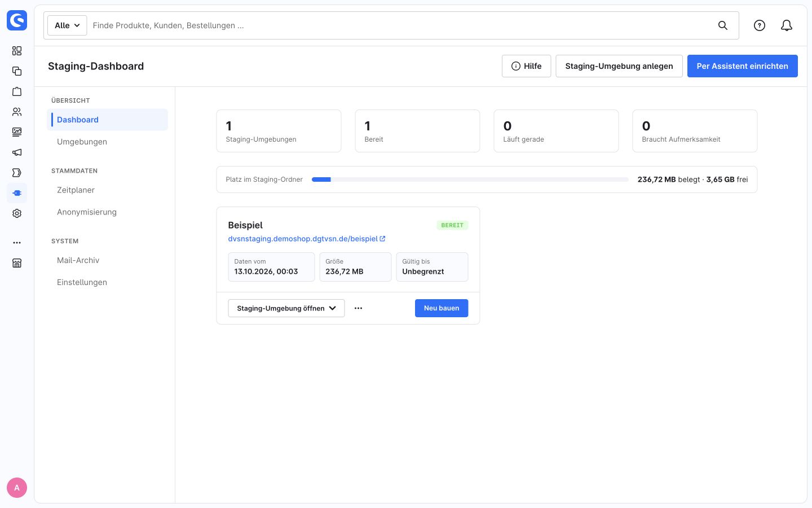Viewport: 812px width, 508px height.
Task: Click the Beispiel environment title
Action: pyautogui.click(x=245, y=225)
